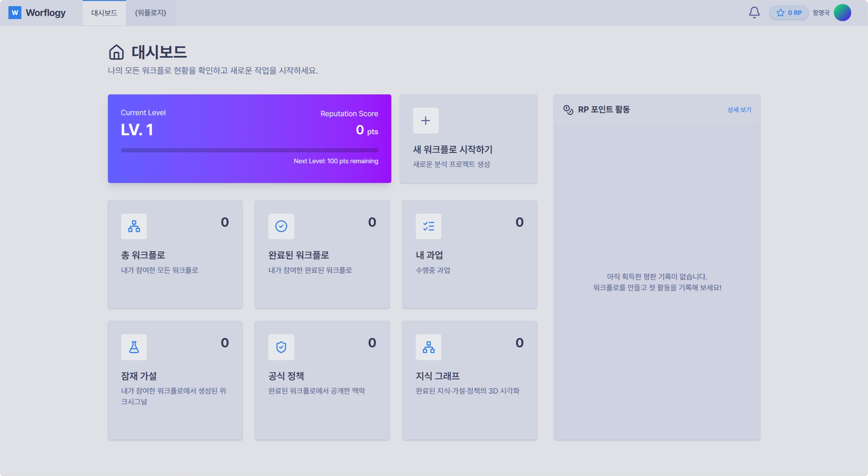Open the 지식 그래프 card title
This screenshot has height=476, width=868.
[x=438, y=376]
